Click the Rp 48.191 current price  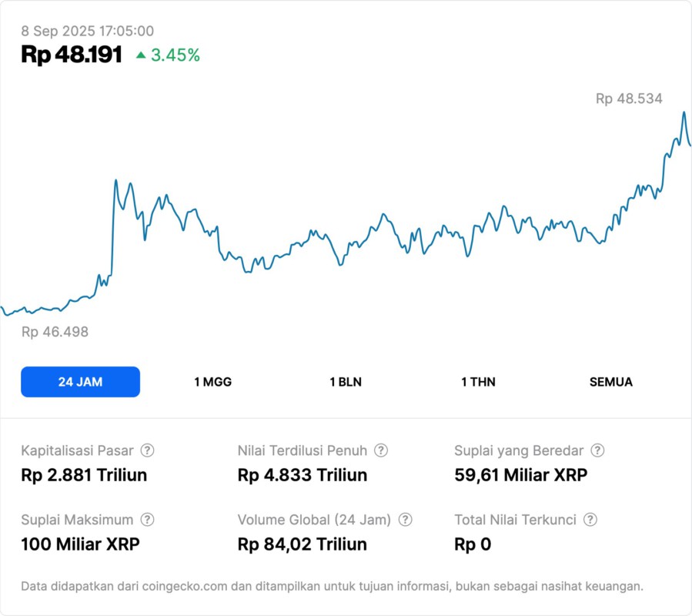click(72, 55)
